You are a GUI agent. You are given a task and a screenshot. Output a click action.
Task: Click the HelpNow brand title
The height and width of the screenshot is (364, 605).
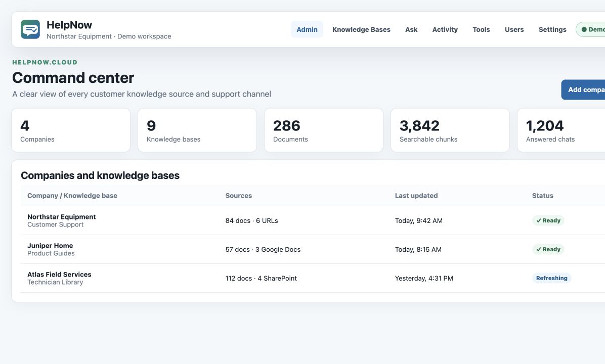point(69,25)
